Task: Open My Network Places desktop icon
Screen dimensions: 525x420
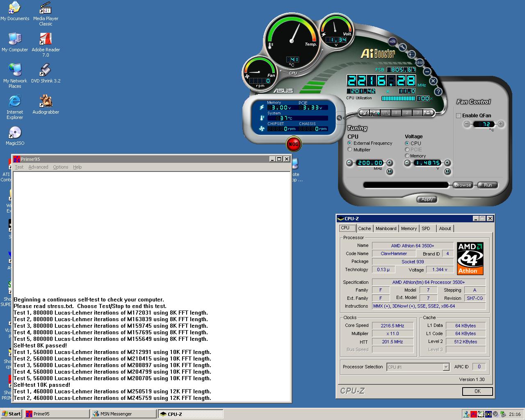Action: coord(15,76)
